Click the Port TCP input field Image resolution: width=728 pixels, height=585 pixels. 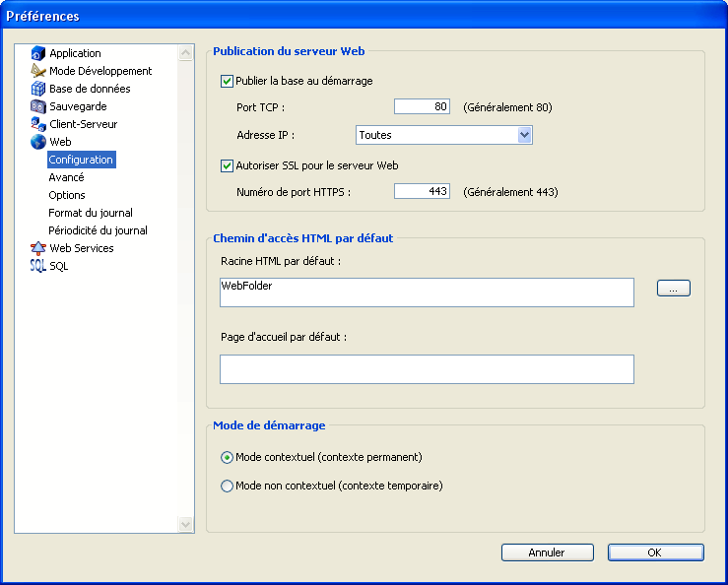pos(422,107)
